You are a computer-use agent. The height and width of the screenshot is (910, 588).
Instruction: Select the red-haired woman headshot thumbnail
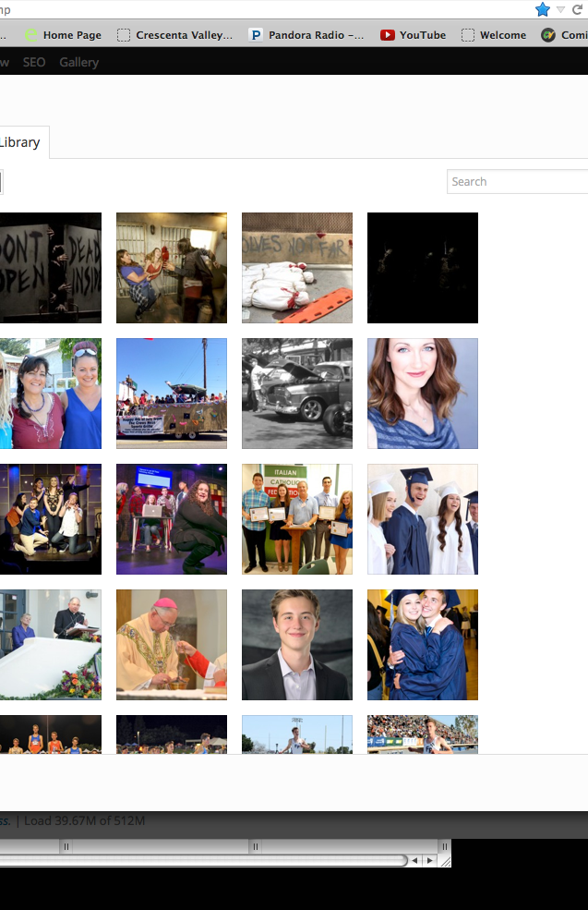423,394
